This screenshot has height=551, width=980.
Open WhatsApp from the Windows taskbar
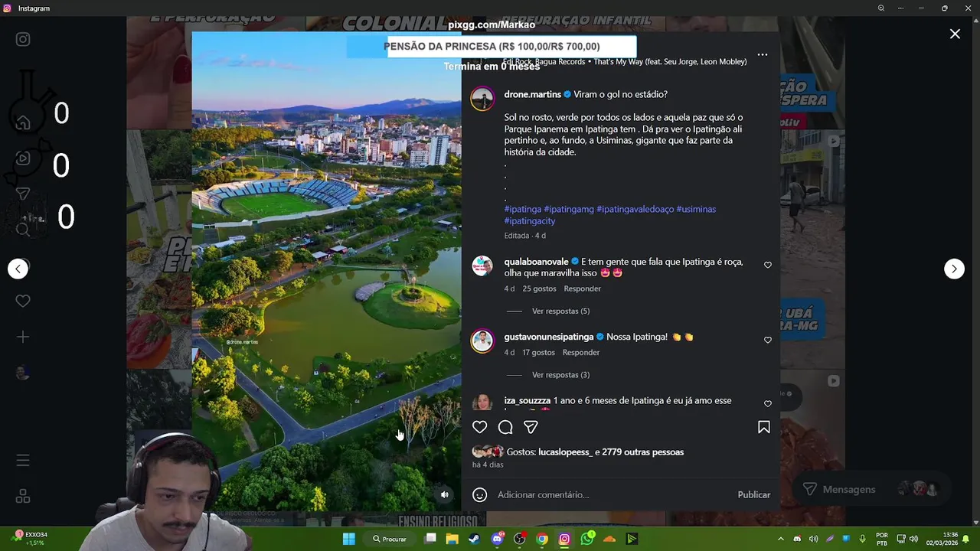(586, 539)
